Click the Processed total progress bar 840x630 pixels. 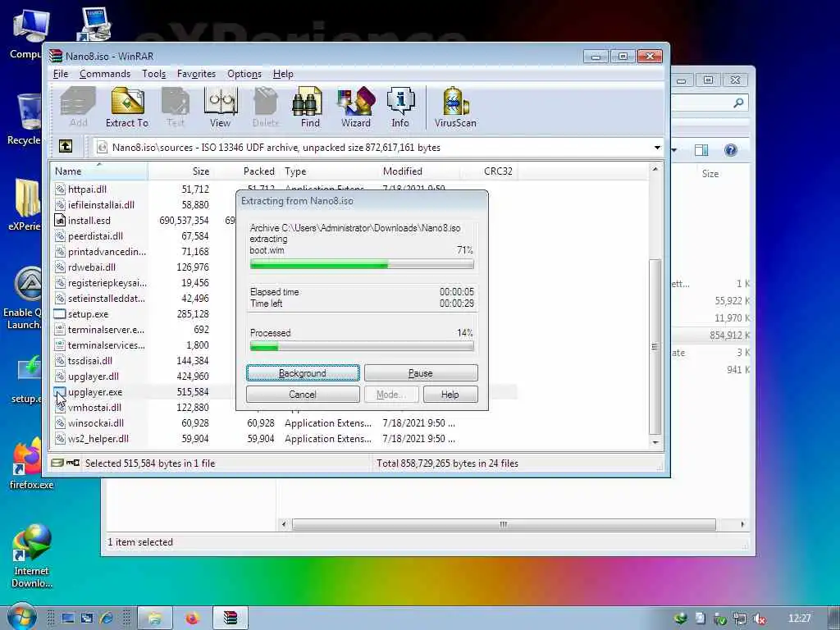pyautogui.click(x=362, y=347)
